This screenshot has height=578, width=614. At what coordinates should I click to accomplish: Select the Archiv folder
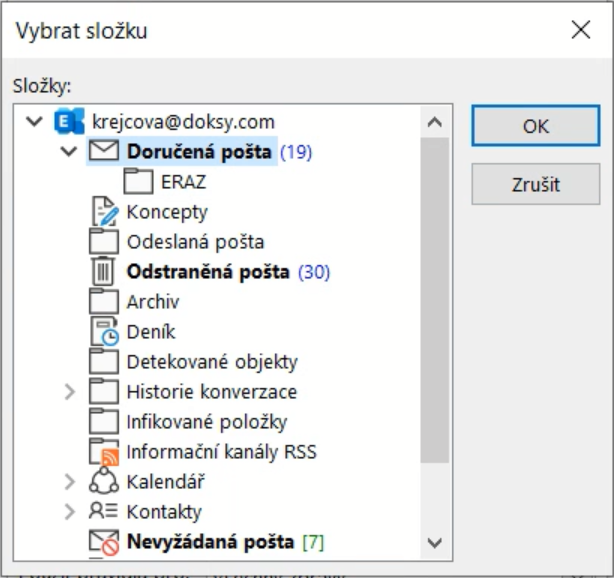152,302
